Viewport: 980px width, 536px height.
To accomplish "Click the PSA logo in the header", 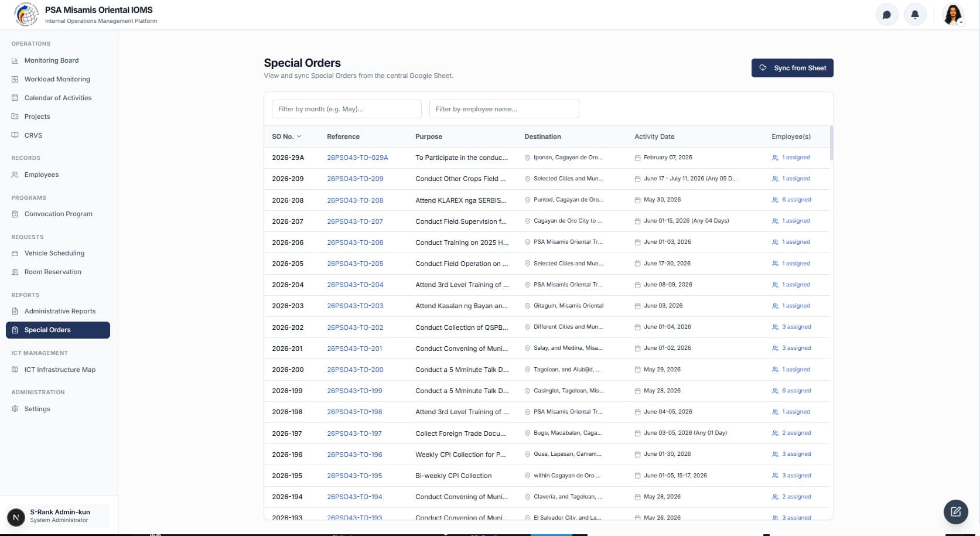I will pyautogui.click(x=26, y=15).
